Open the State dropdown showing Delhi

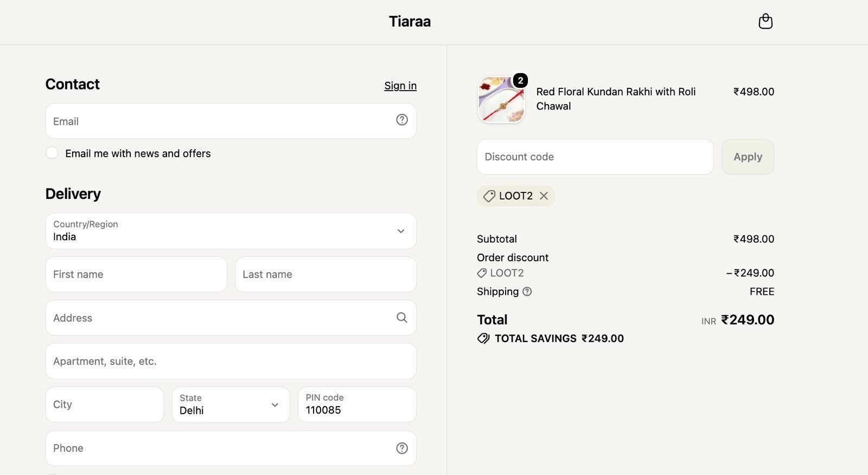[231, 405]
